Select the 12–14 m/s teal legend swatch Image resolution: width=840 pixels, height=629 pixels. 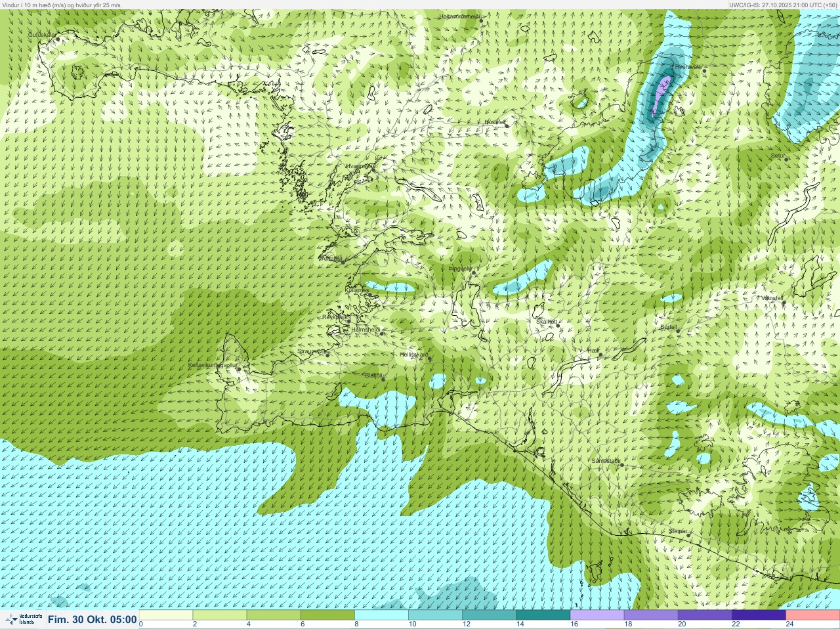(489, 615)
